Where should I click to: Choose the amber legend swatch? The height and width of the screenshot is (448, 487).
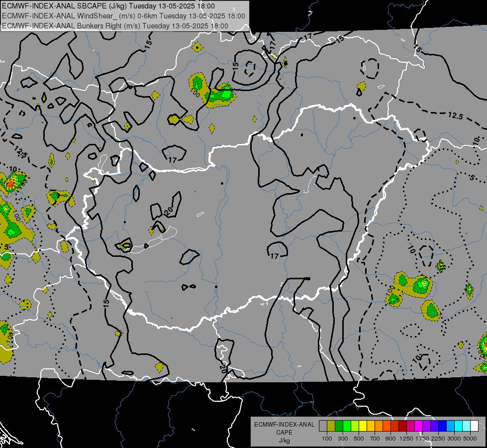coord(371,426)
